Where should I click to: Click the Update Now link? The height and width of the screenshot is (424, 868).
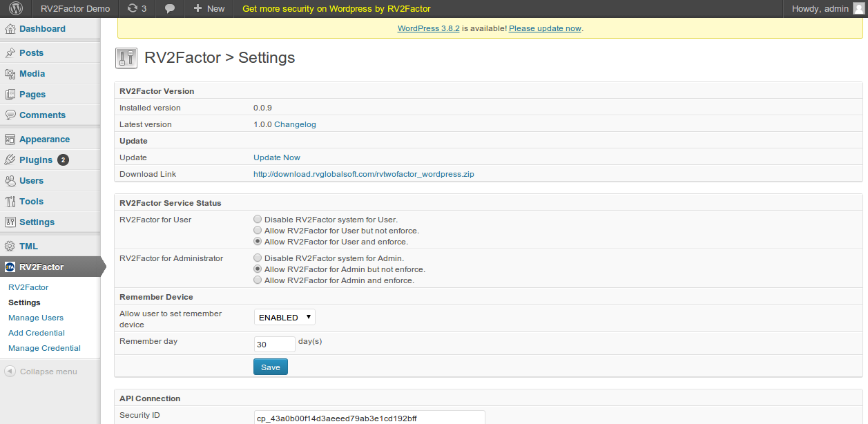click(277, 157)
